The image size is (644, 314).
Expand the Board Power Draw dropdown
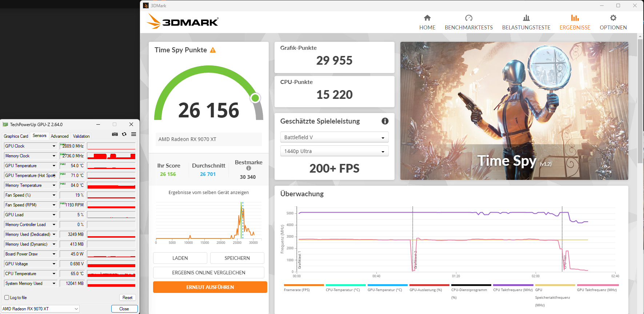pyautogui.click(x=54, y=254)
